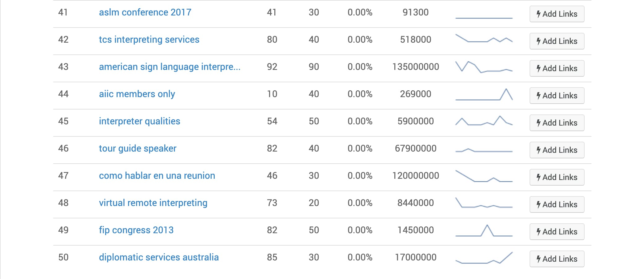Open the american sign language interpre... keyword

[170, 67]
